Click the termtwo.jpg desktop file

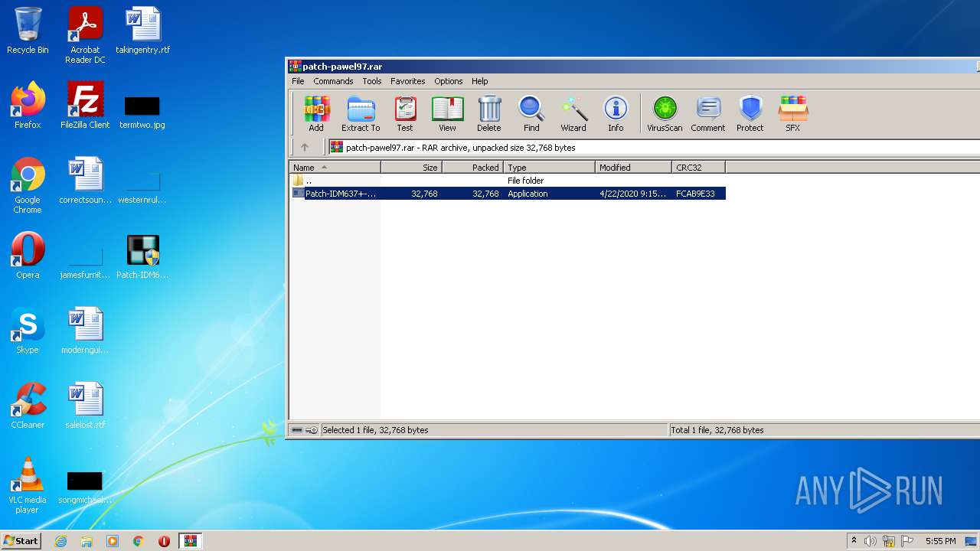pyautogui.click(x=142, y=112)
